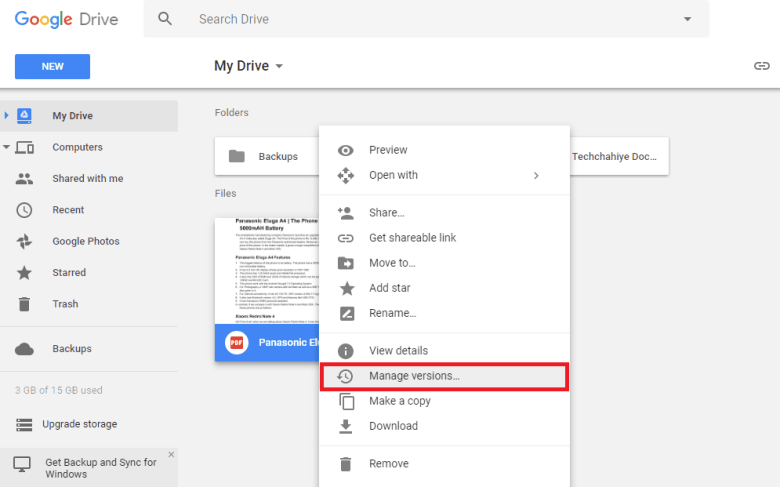Open the Backups folder card

tap(267, 156)
